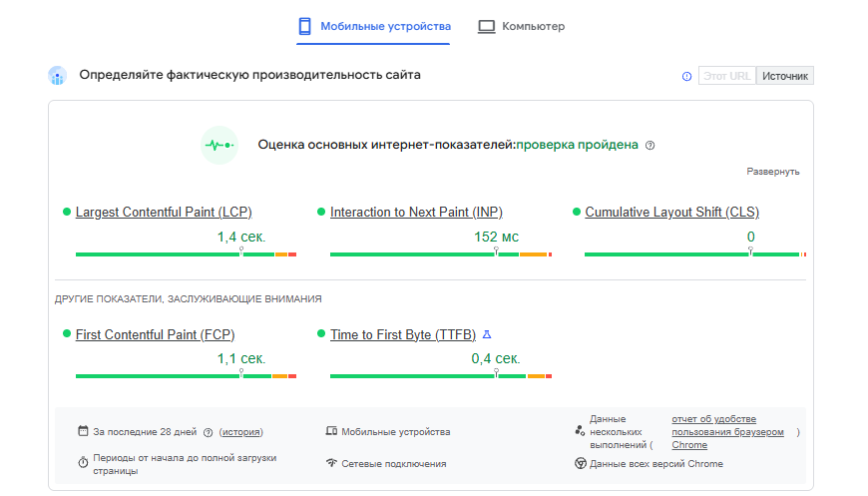Switch to the Компьютер tab
The image size is (868, 496).
(522, 26)
